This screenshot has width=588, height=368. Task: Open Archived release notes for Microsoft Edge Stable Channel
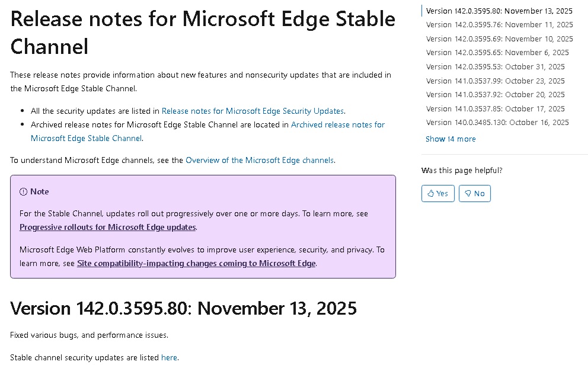coord(337,124)
